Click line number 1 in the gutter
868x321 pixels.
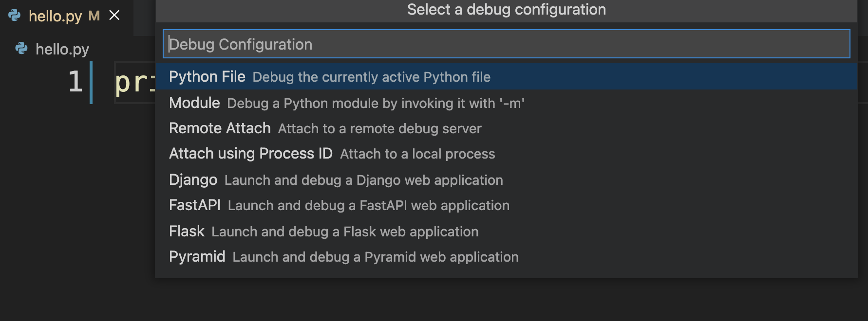[x=75, y=81]
